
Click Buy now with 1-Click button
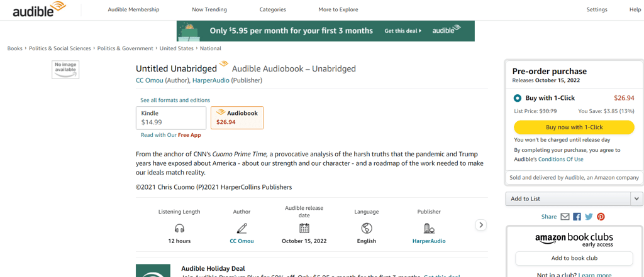click(574, 128)
